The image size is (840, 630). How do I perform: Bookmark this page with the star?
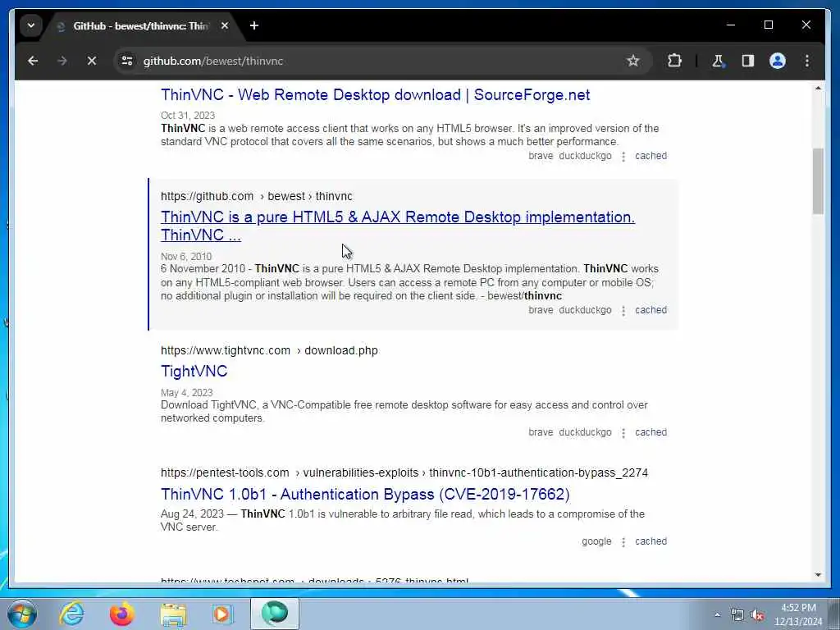tap(632, 61)
